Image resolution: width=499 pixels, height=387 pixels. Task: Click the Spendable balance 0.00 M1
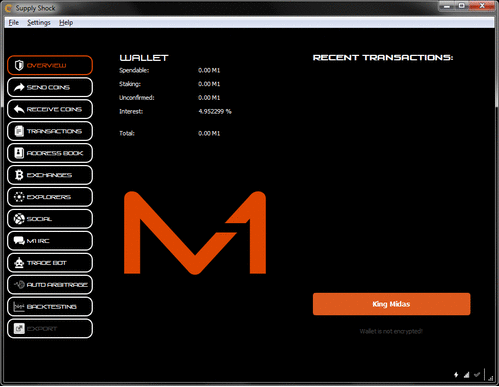pyautogui.click(x=209, y=70)
